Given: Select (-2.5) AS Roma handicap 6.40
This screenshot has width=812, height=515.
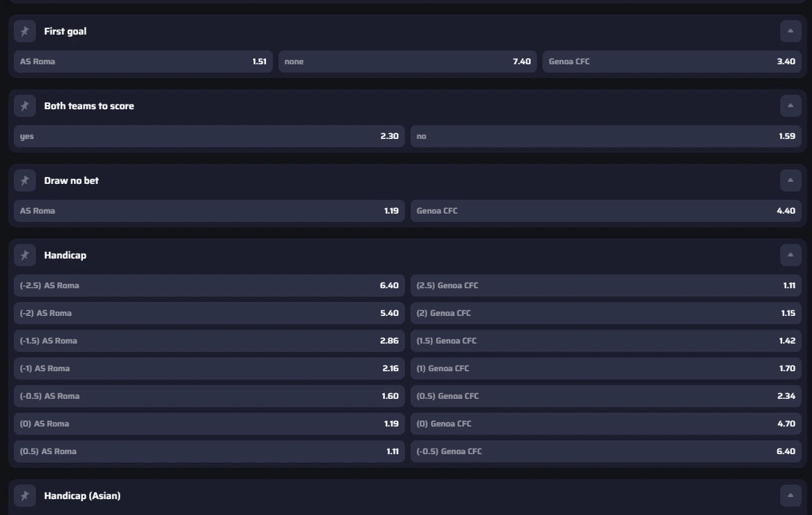Looking at the screenshot, I should pos(209,285).
